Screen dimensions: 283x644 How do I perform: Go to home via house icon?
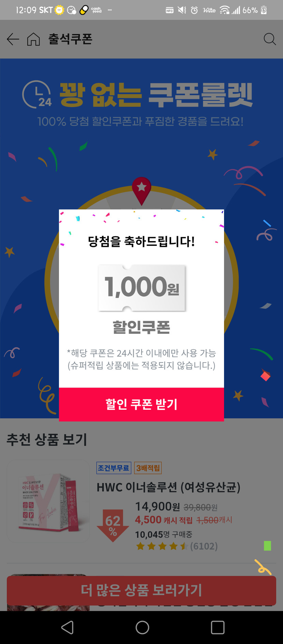click(33, 39)
